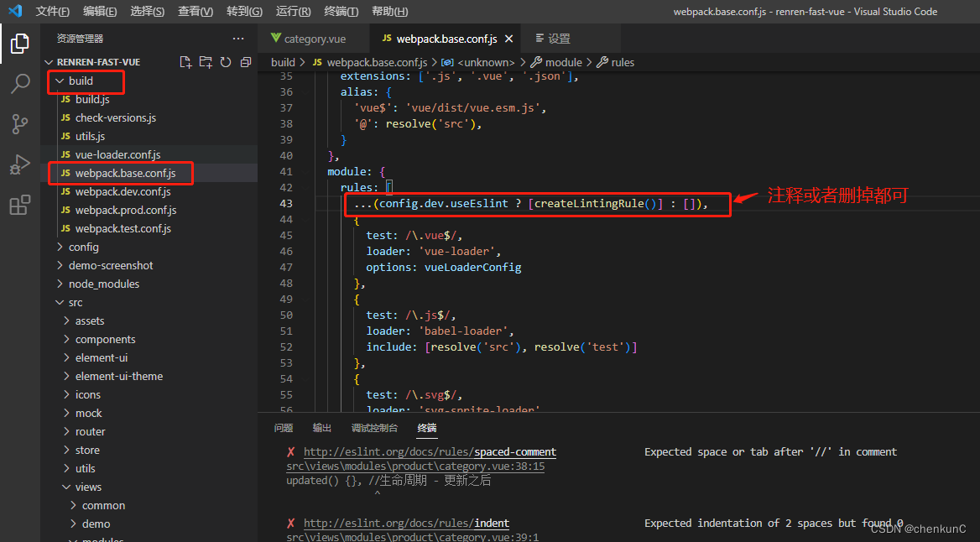Expand the router folder
This screenshot has width=980, height=542.
[149, 431]
